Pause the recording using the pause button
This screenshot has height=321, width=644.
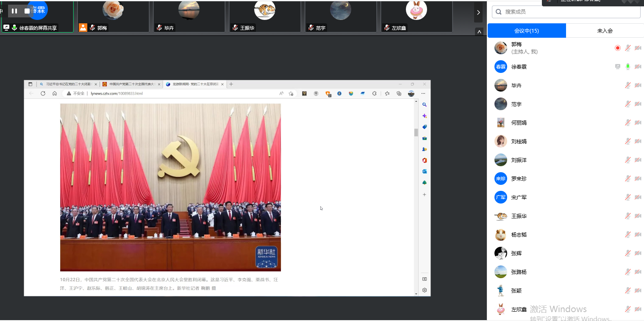point(14,11)
